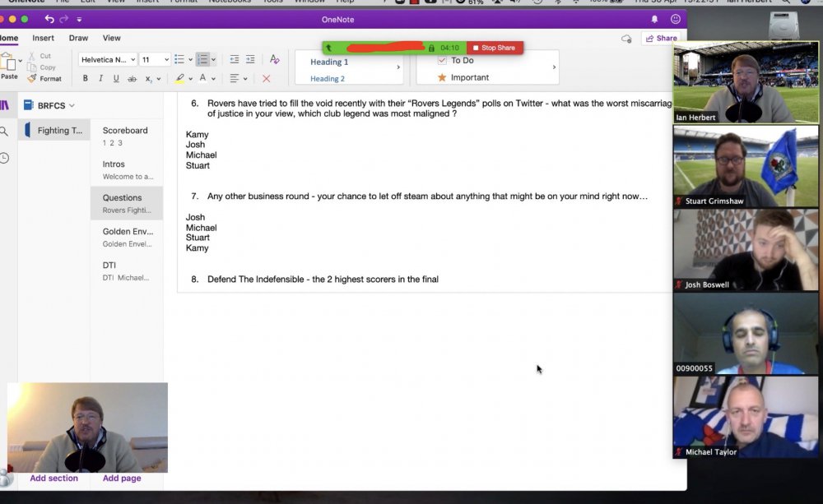Screen dimensions: 823x504
Task: Click the Redo arrow in the title bar
Action: coord(64,20)
